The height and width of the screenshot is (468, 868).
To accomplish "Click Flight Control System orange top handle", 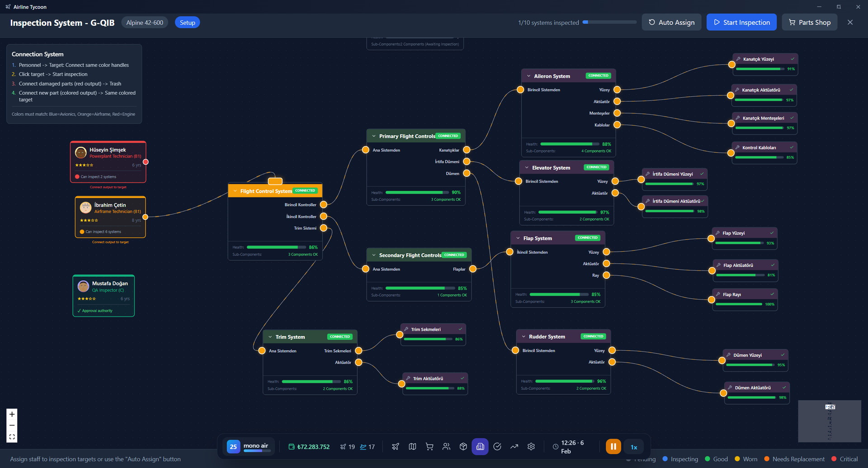I will tap(275, 181).
